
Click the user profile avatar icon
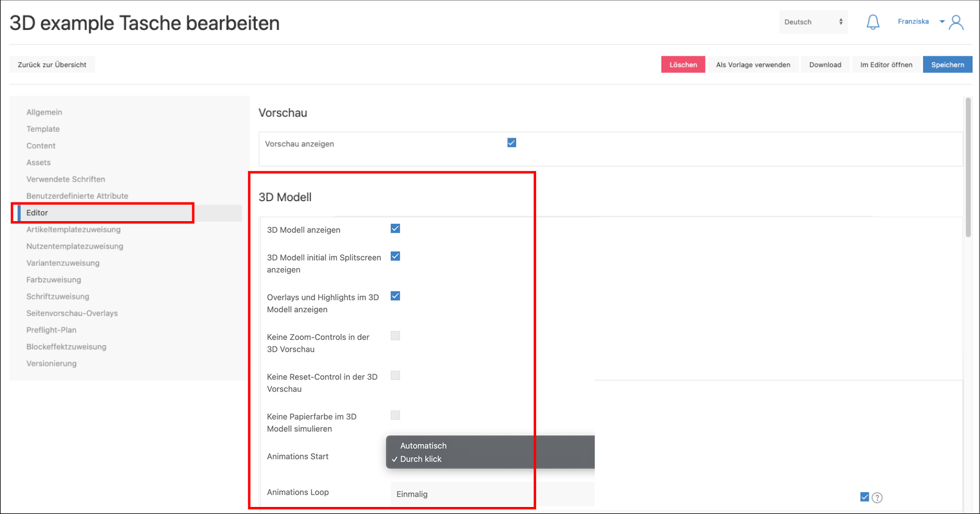956,22
